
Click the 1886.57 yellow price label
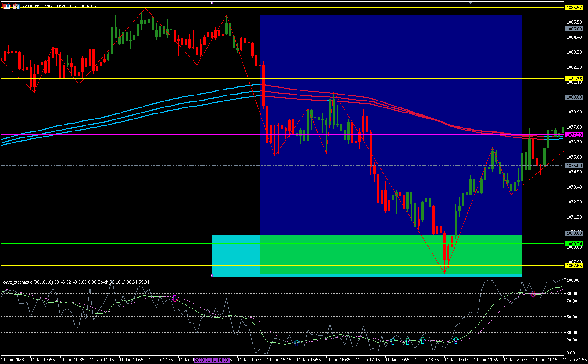click(x=574, y=8)
